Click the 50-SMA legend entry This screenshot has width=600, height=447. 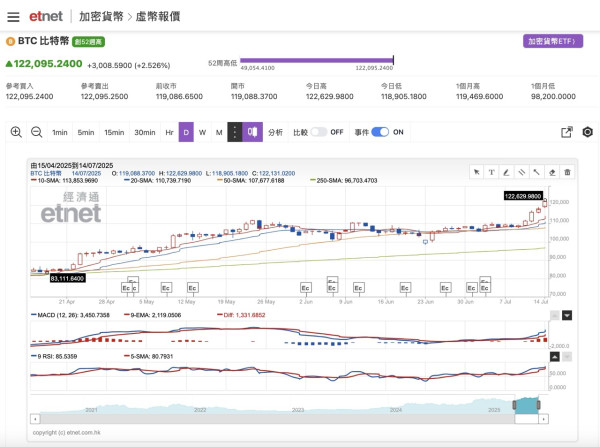click(251, 180)
